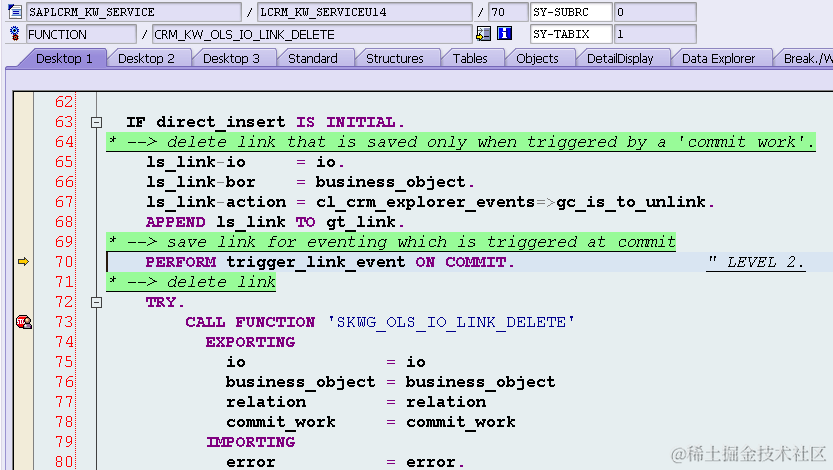This screenshot has width=833, height=470.
Task: Click line number 62 in the gutter
Action: (x=64, y=102)
